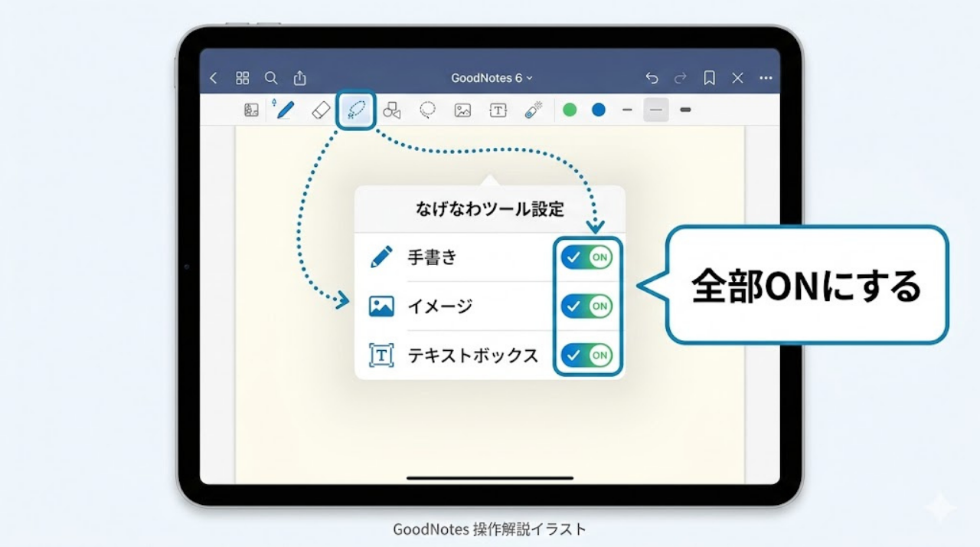Toggle イメージ (image) switch off
The width and height of the screenshot is (980, 547).
point(587,306)
